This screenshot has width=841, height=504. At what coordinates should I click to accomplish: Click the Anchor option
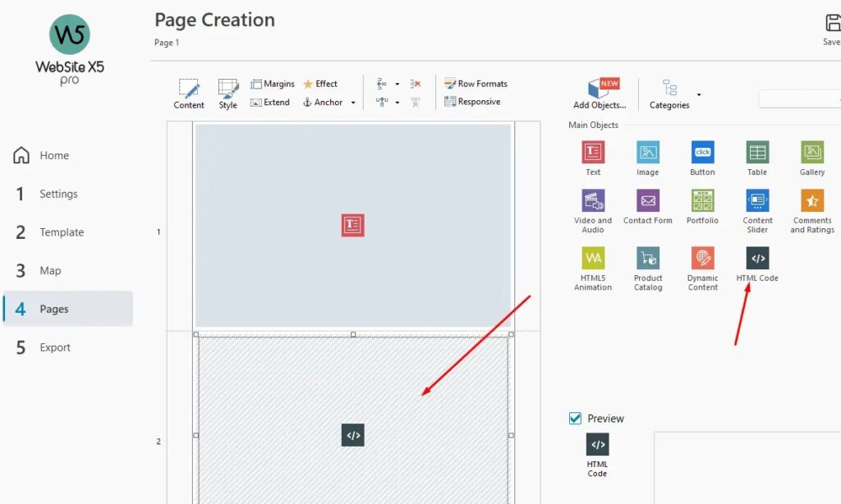pos(323,102)
